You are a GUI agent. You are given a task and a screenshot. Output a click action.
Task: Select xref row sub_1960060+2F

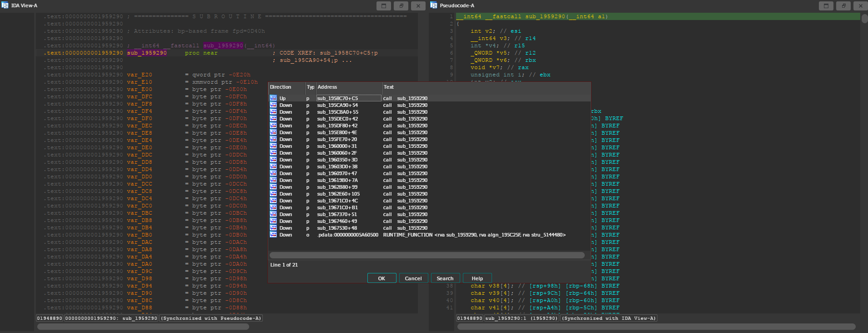[430, 153]
